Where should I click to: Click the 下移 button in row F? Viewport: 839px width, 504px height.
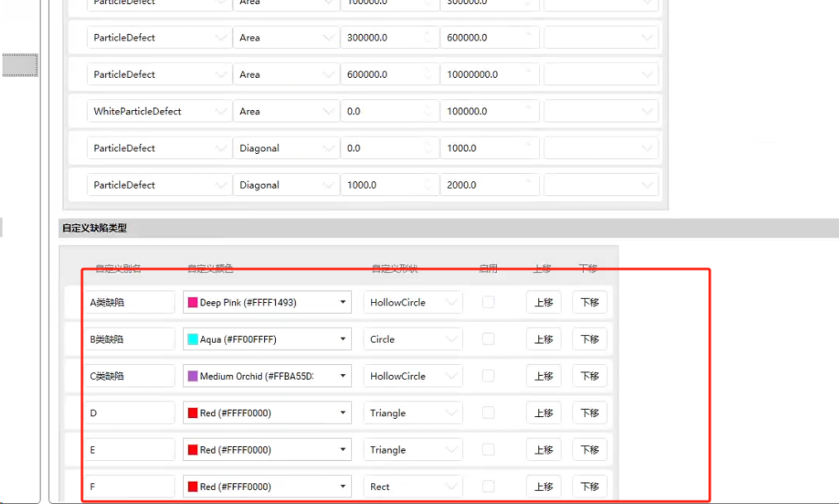coord(589,487)
